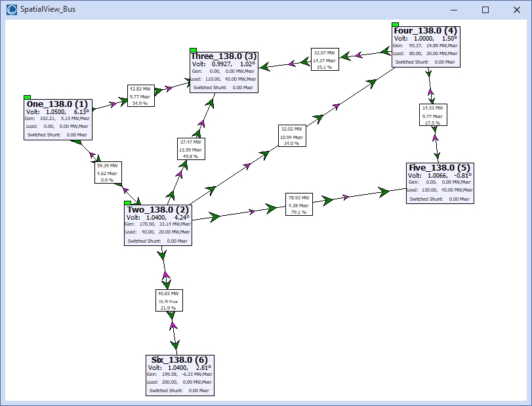Click the 78.93 MW line flow label

[x=299, y=204]
